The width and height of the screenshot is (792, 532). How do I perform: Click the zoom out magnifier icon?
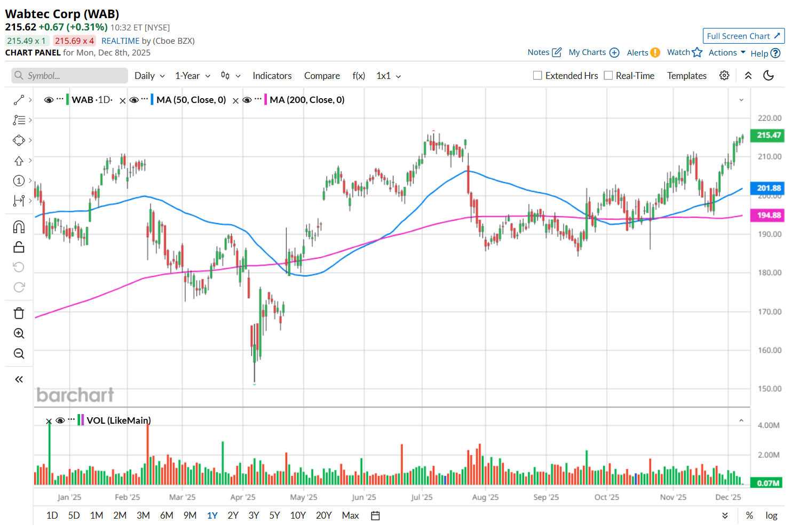(19, 353)
